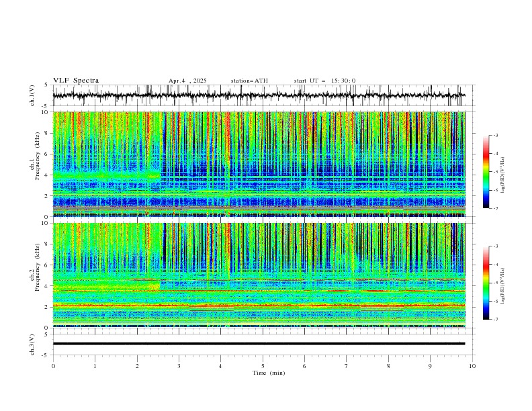Click the 'start UT = 15:30:0' text
This screenshot has width=532, height=411.
pos(325,81)
